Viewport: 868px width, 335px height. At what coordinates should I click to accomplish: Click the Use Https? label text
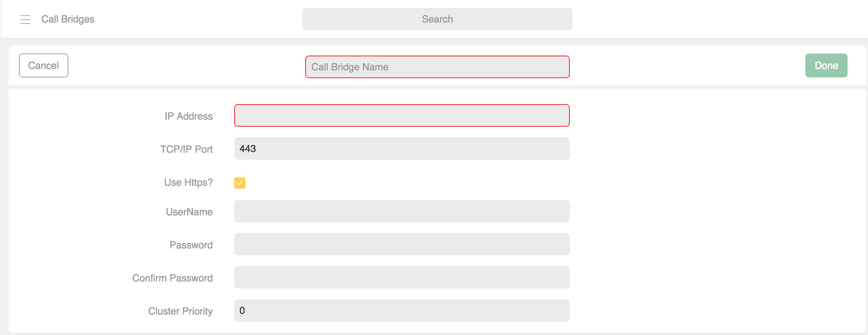[189, 182]
